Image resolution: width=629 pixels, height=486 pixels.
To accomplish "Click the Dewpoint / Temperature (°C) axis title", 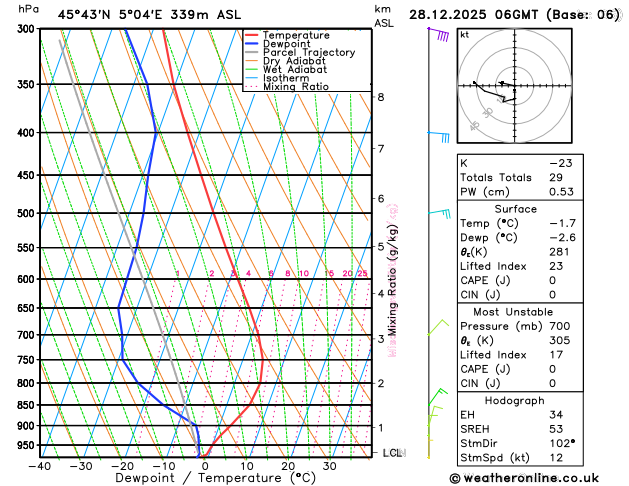I will click(x=215, y=478).
